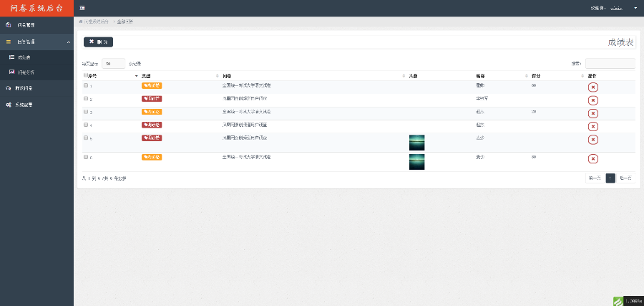Check the checkbox for row 2
Screen dimensions: 644x306
(86, 99)
